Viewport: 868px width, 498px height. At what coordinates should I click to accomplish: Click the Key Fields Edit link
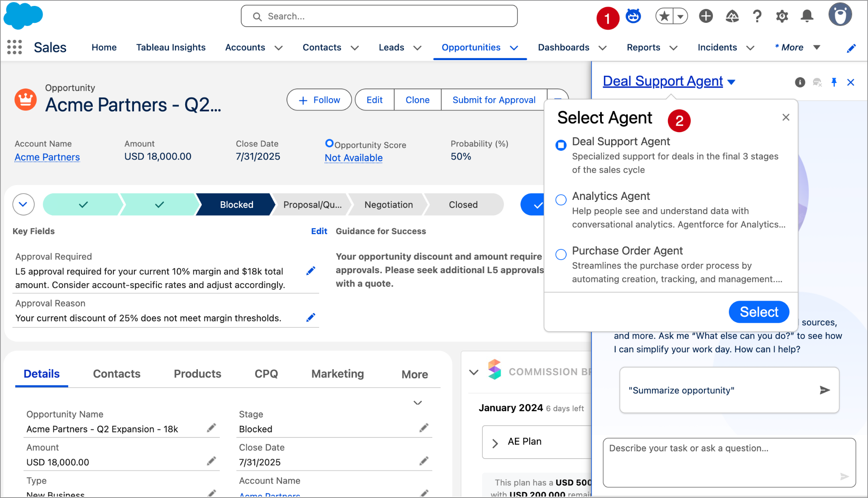point(319,231)
